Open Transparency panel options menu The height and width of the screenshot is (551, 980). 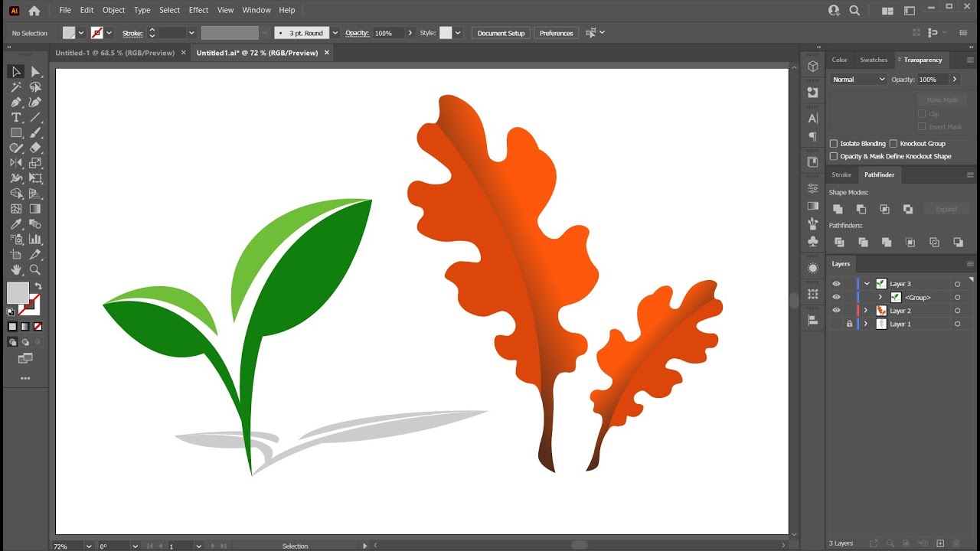coord(970,60)
